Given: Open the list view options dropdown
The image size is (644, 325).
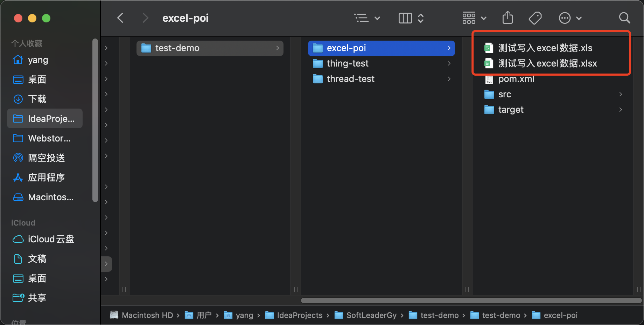Looking at the screenshot, I should coord(367,18).
